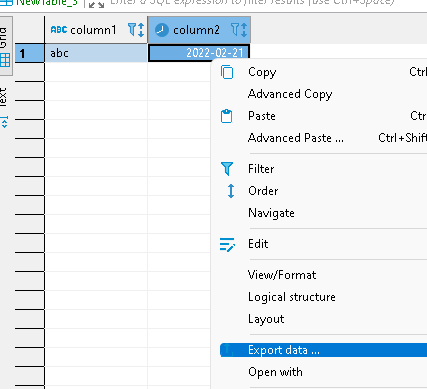
Task: Click the column2 clock type icon
Action: [161, 30]
